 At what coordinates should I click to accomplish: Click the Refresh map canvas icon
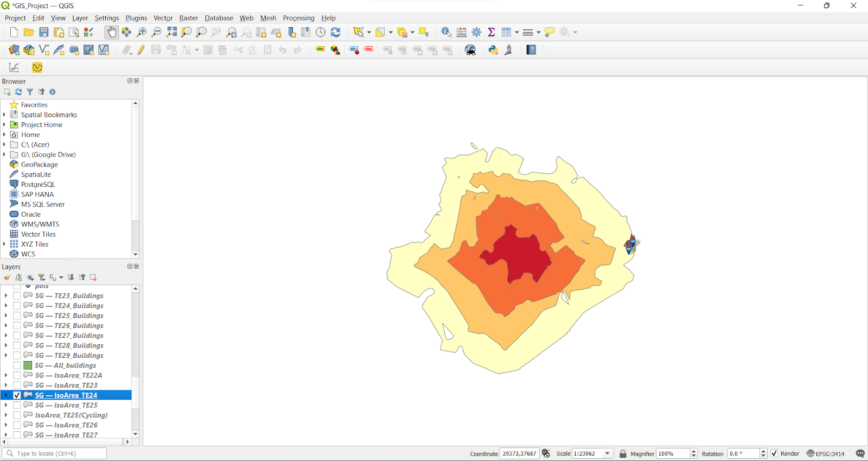(336, 33)
